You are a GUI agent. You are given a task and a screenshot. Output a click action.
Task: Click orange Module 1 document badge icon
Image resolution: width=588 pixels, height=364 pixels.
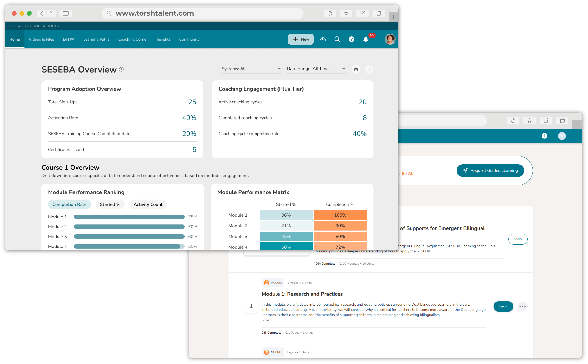pyautogui.click(x=266, y=283)
